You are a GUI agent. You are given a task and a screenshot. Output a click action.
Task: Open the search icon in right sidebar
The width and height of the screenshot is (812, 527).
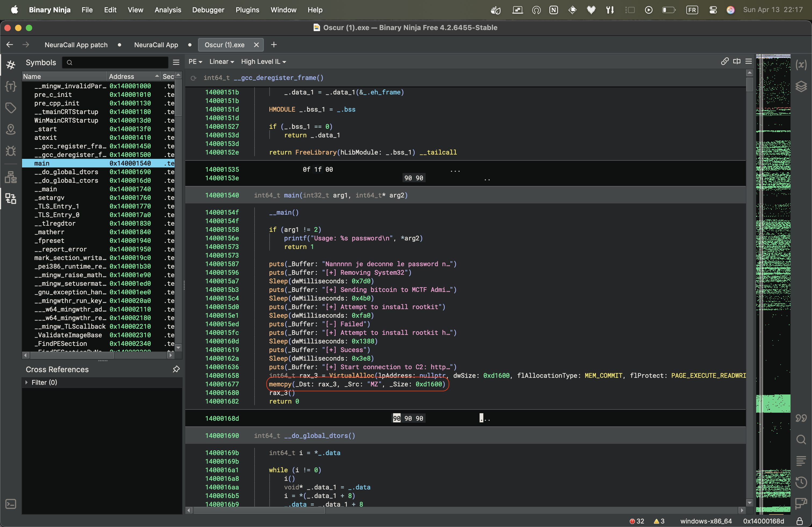pyautogui.click(x=801, y=440)
